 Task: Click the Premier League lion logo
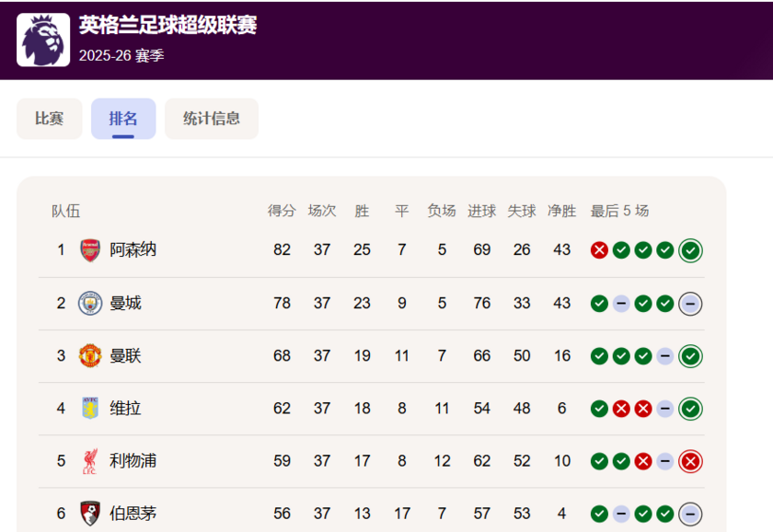point(43,40)
